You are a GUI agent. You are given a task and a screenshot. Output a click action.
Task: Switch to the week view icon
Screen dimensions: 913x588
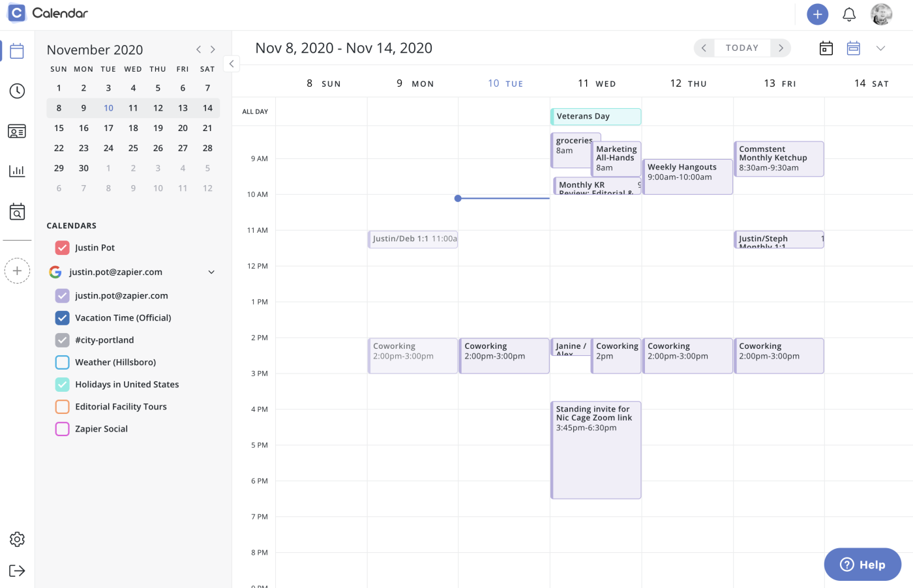click(x=854, y=48)
